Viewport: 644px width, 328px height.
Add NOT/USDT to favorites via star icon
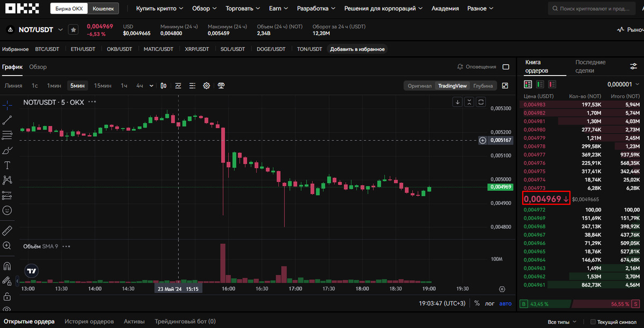coord(74,29)
